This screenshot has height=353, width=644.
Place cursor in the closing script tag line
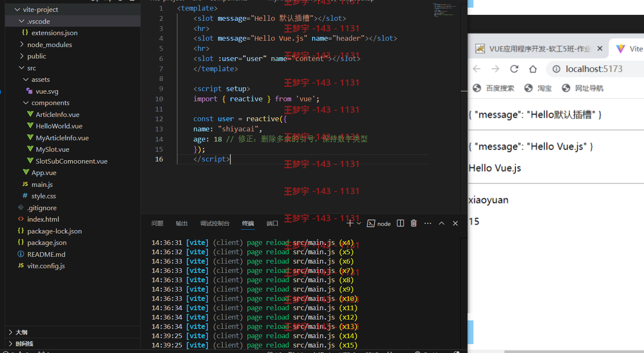(x=211, y=159)
